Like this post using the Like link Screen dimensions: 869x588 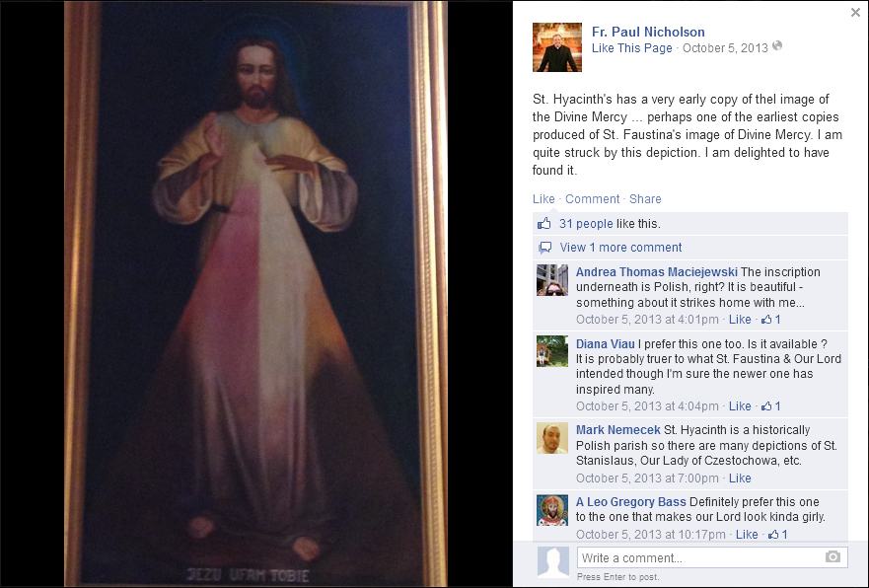[x=543, y=199]
